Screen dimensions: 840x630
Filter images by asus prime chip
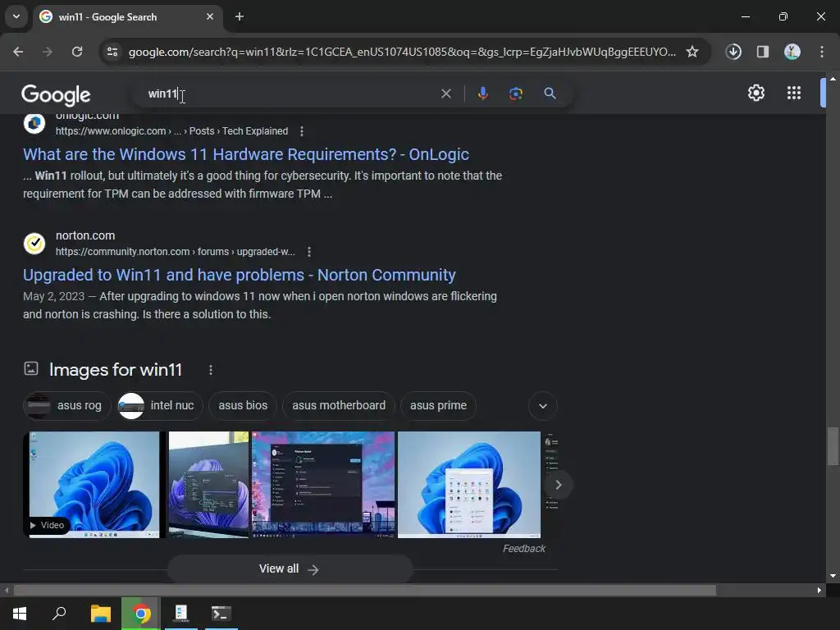(x=438, y=405)
